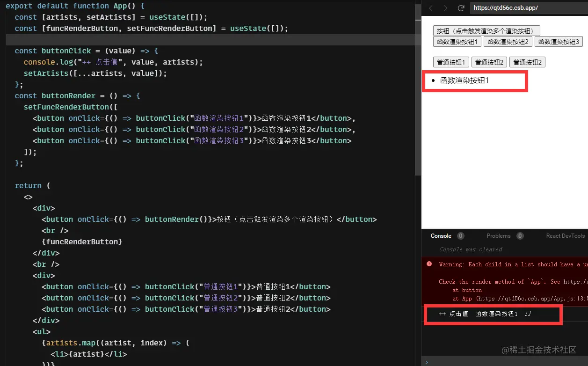The width and height of the screenshot is (588, 366).
Task: Click the 'const [artists, setArtists]' code line
Action: pyautogui.click(x=111, y=17)
